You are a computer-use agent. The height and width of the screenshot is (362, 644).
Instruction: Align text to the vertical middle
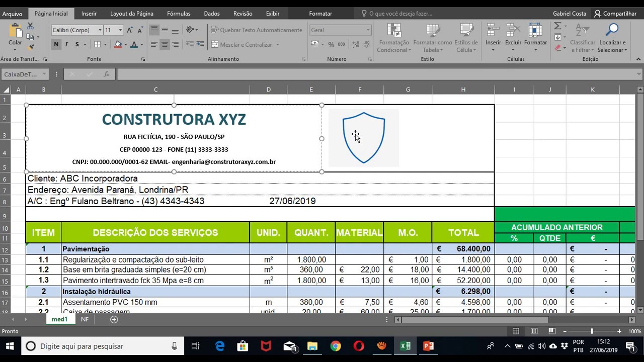click(165, 30)
